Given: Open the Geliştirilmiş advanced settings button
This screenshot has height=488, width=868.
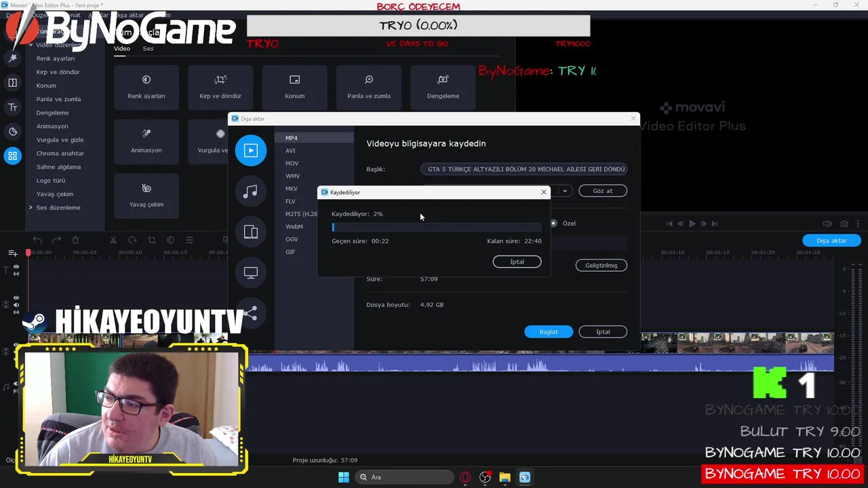Looking at the screenshot, I should coord(601,265).
